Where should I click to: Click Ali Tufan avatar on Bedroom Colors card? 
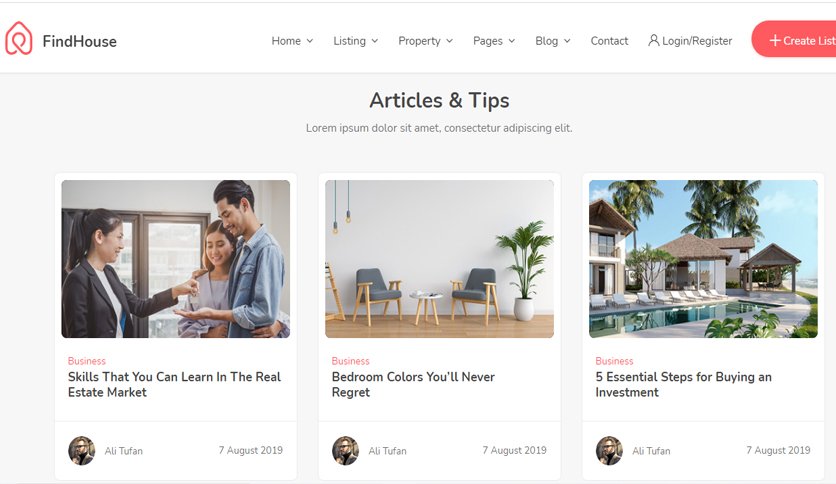[345, 450]
